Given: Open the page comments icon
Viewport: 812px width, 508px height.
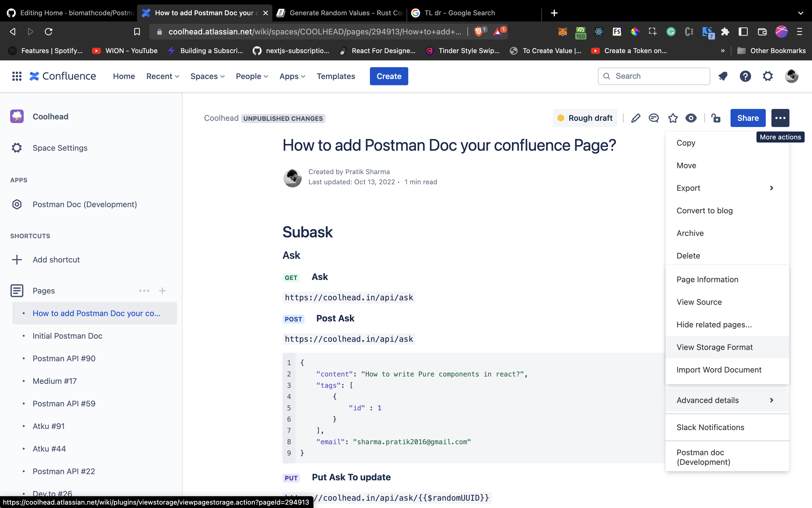Looking at the screenshot, I should [654, 118].
